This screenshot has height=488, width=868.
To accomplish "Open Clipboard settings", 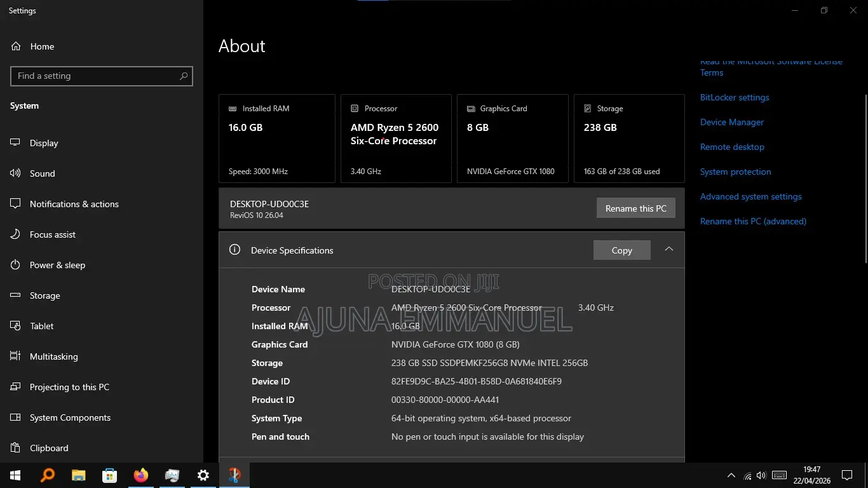I will 102,448.
